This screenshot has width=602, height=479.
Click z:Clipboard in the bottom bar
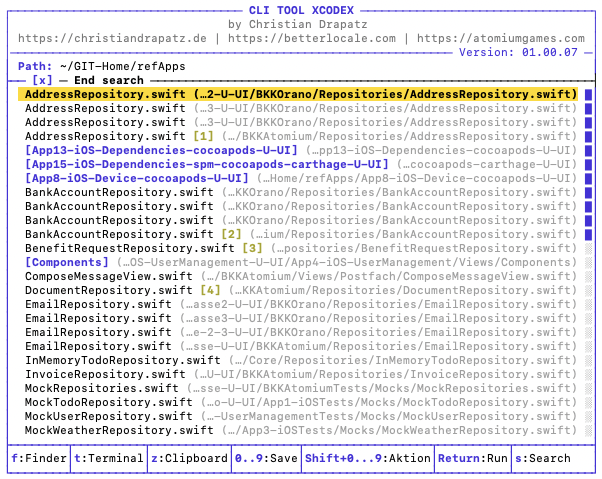[x=189, y=458]
